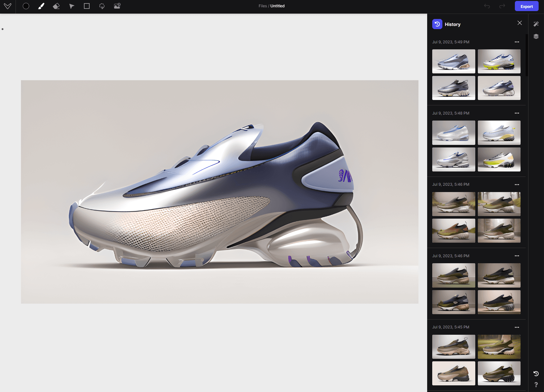Click the sneaker image on the canvas
The height and width of the screenshot is (392, 544).
click(219, 192)
